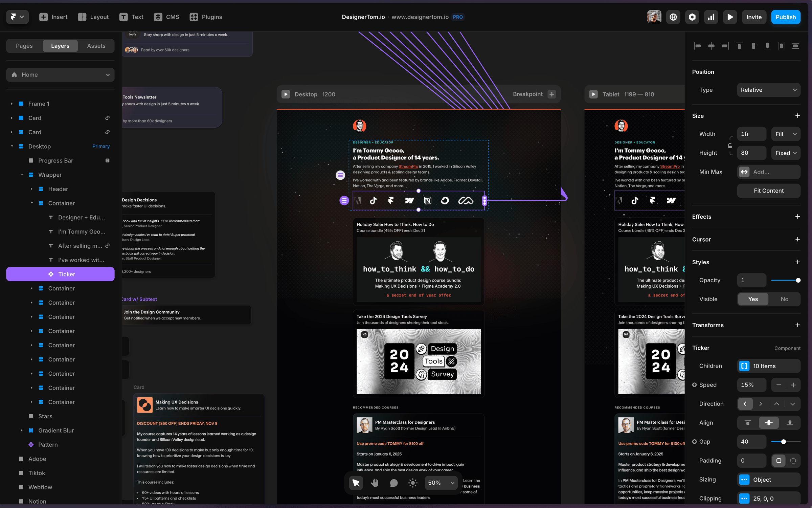Align vertical centers icon
Screen dimensions: 812x508
coord(753,46)
